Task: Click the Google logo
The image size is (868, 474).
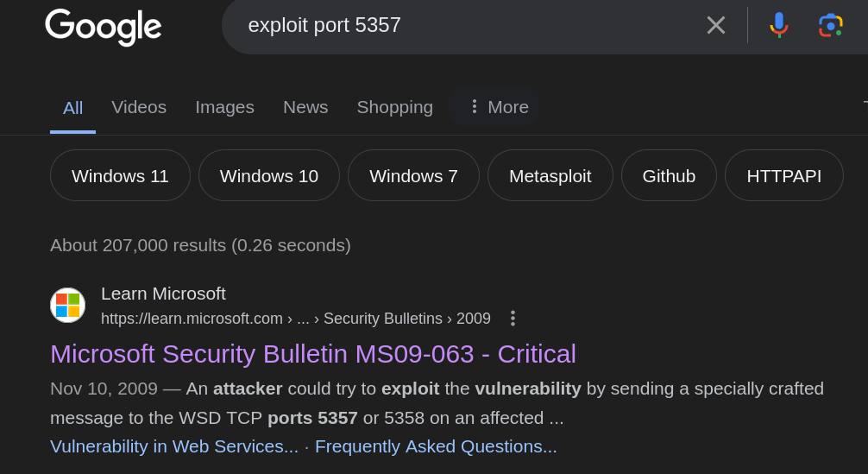Action: click(x=103, y=27)
